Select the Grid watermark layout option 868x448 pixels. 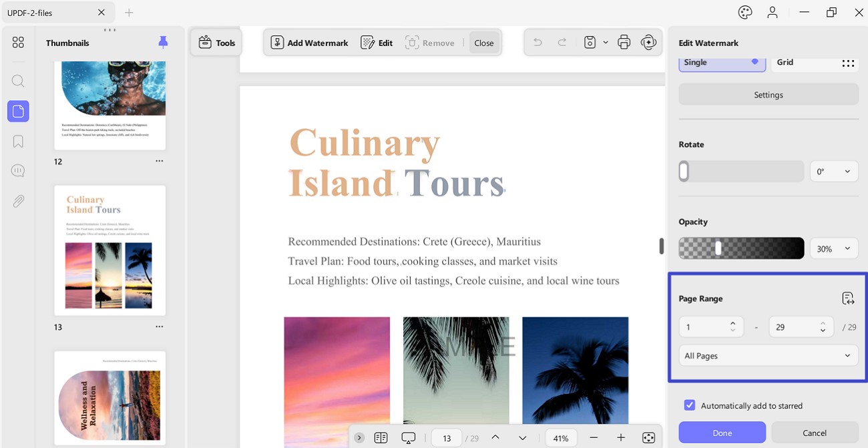[x=815, y=63]
